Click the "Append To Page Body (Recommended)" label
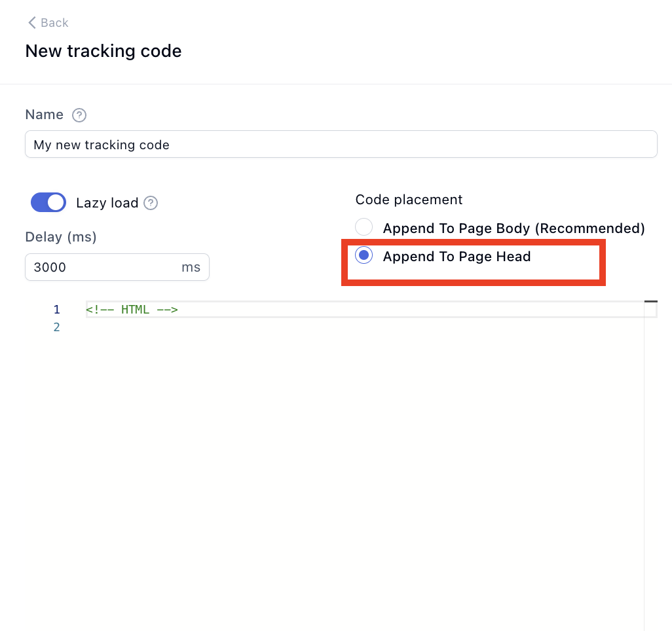 coord(513,228)
